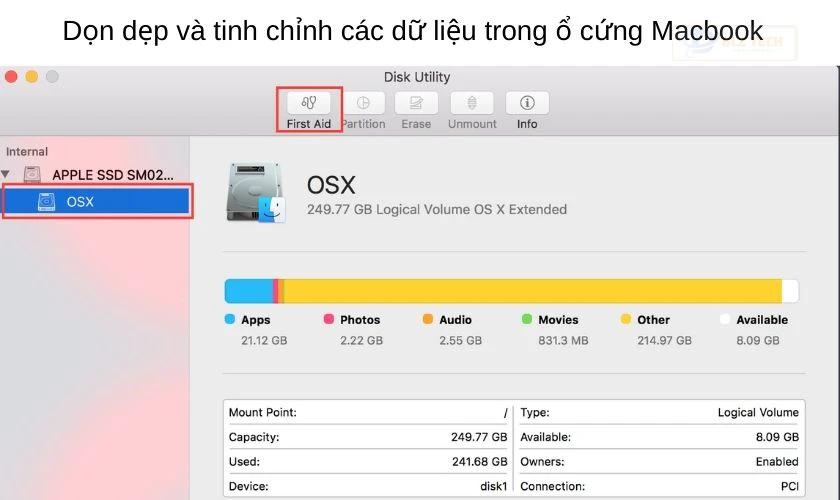840x500 pixels.
Task: Collapse the APPLE SSD disclosure triangle
Action: click(5, 174)
